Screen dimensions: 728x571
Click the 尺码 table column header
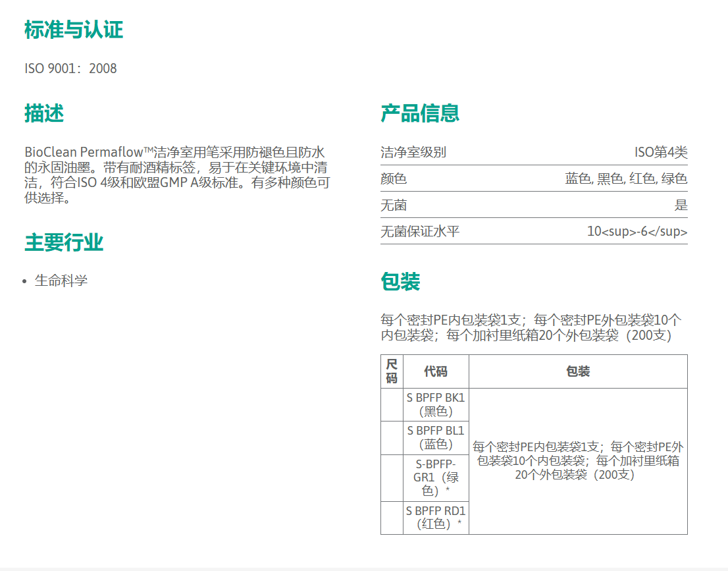point(392,371)
